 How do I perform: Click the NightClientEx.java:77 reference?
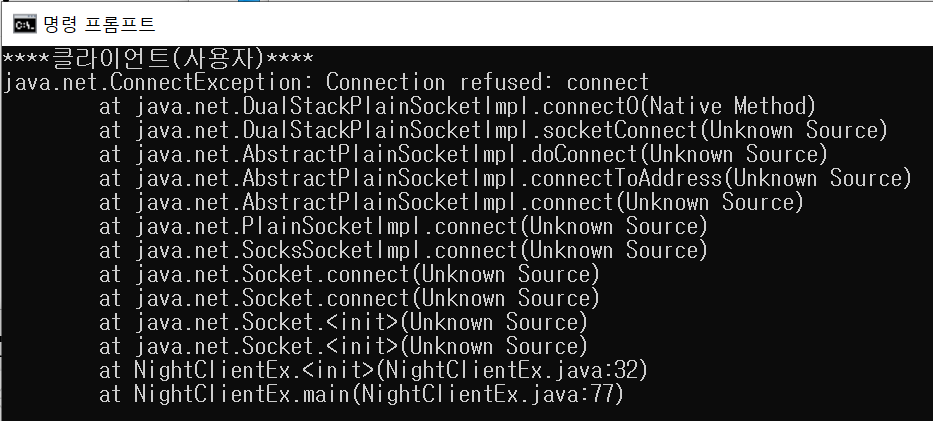(487, 395)
